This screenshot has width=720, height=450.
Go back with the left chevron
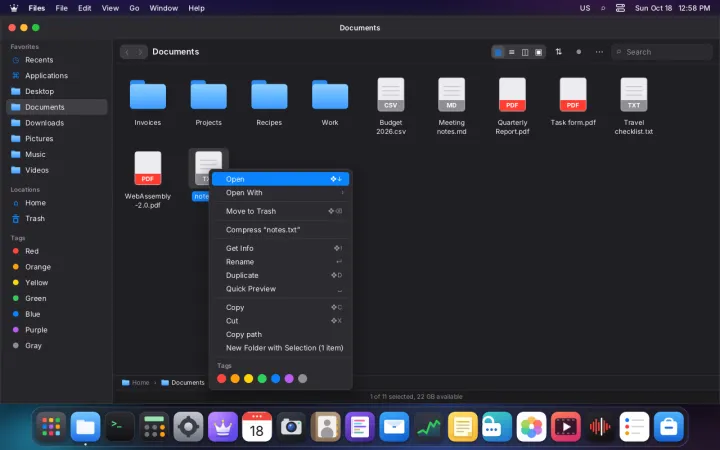pos(127,52)
